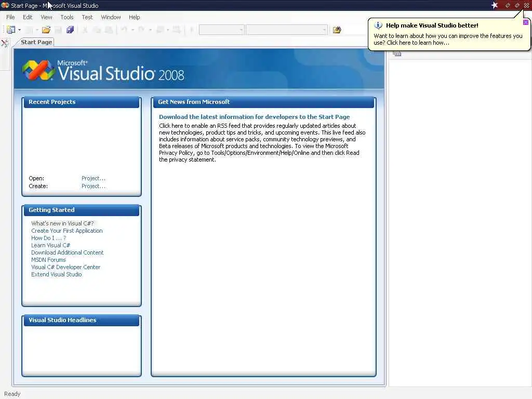532x399 pixels.
Task: Click the properties icon below the balloon
Action: pos(397,54)
